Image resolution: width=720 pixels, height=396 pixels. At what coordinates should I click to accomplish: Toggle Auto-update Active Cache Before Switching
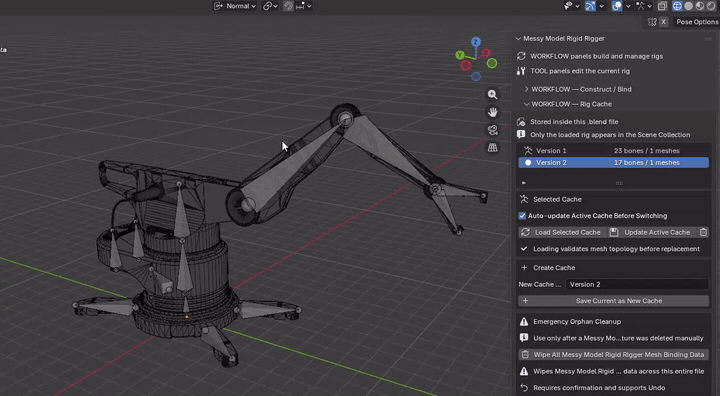(x=522, y=215)
